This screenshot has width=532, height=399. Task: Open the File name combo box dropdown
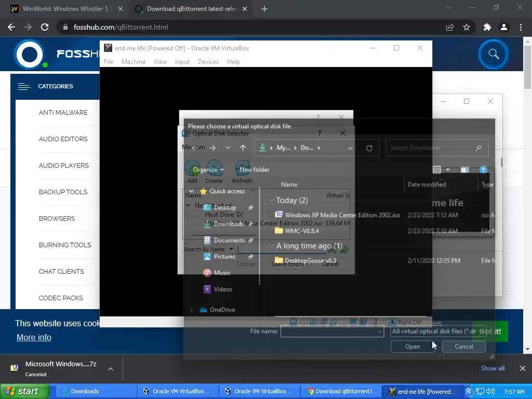pyautogui.click(x=379, y=331)
